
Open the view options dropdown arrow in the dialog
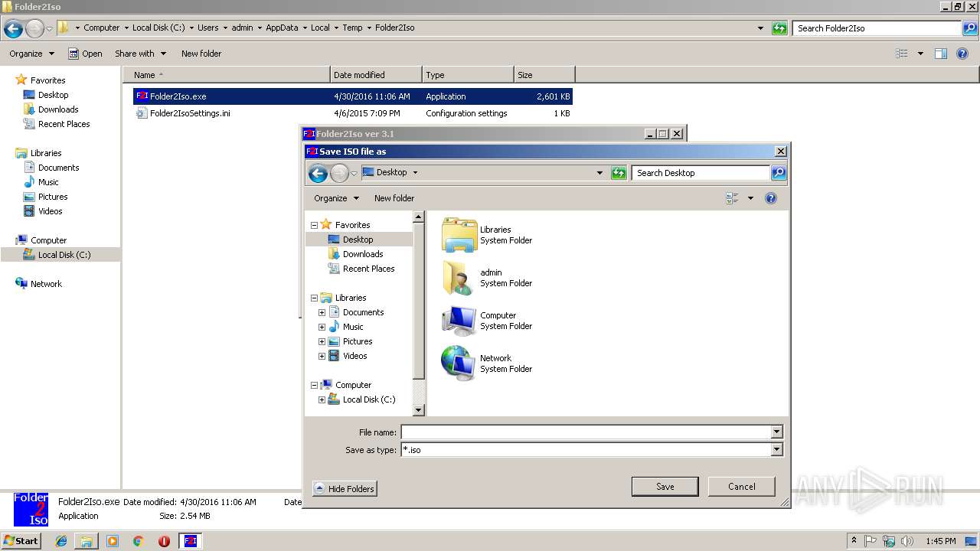[x=750, y=198]
